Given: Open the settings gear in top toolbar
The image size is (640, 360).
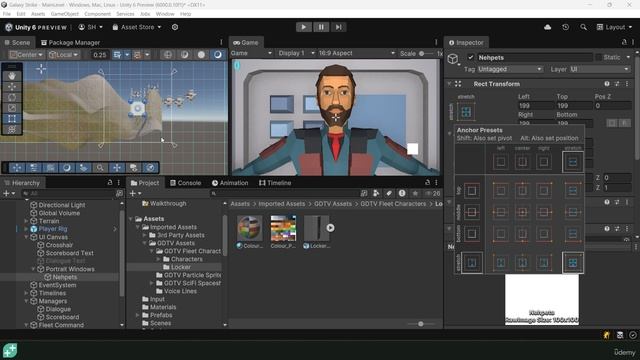Looking at the screenshot, I should [175, 27].
